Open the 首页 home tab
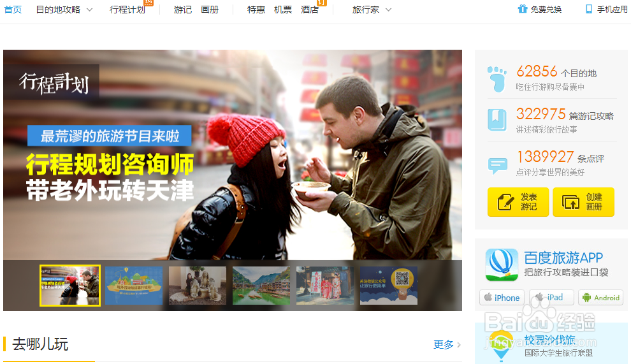This screenshot has height=364, width=631. coord(13,10)
